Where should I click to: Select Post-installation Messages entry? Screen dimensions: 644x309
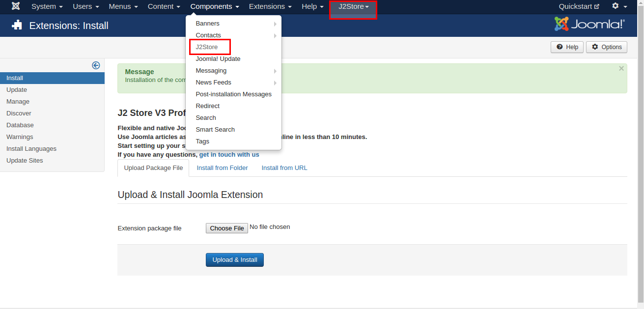[233, 94]
